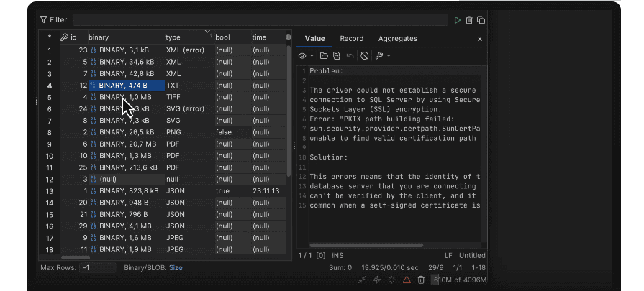The width and height of the screenshot is (644, 291).
Task: Sort by the type column header
Action: coord(190,37)
